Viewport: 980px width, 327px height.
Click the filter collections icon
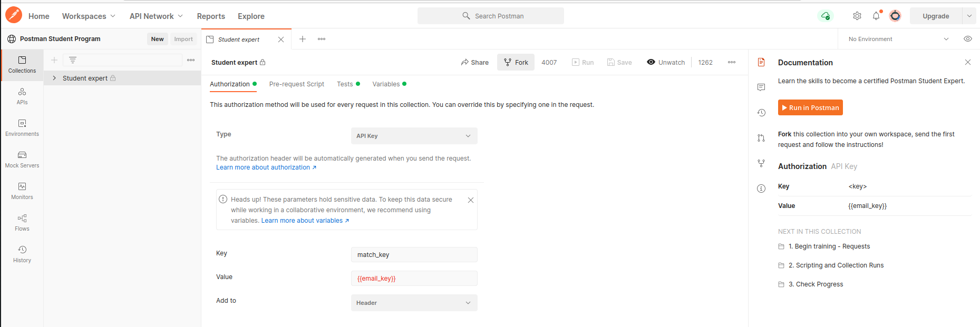click(x=73, y=60)
